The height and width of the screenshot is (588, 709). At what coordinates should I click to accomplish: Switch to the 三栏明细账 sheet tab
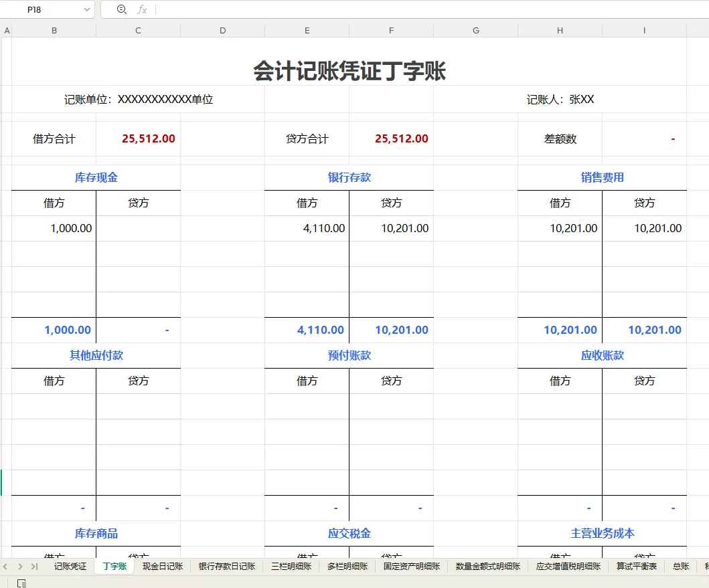coord(291,567)
